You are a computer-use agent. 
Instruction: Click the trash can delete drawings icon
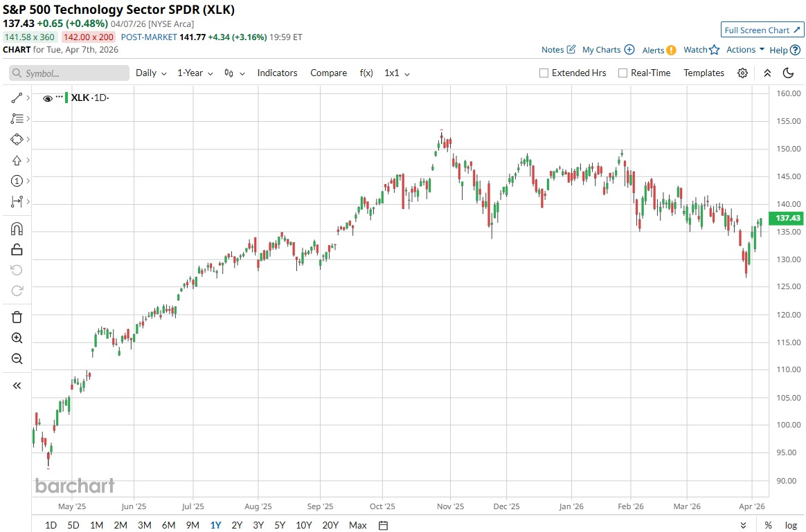click(17, 317)
